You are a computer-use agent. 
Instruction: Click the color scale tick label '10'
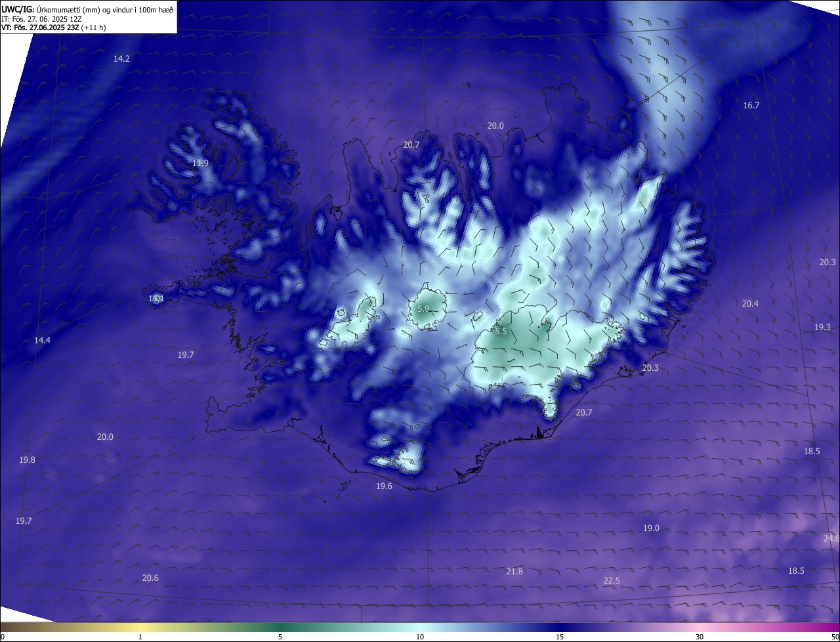click(420, 637)
